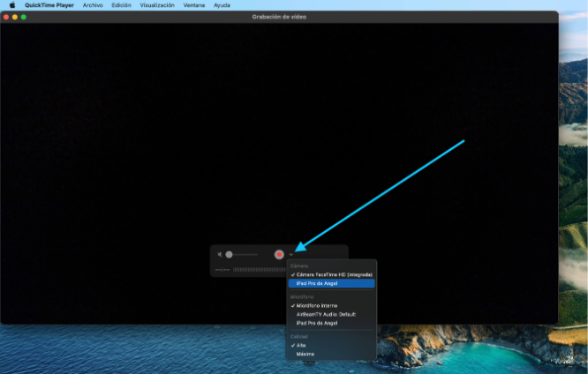The width and height of the screenshot is (588, 374).
Task: Click the green full-screen window button
Action: (24, 17)
